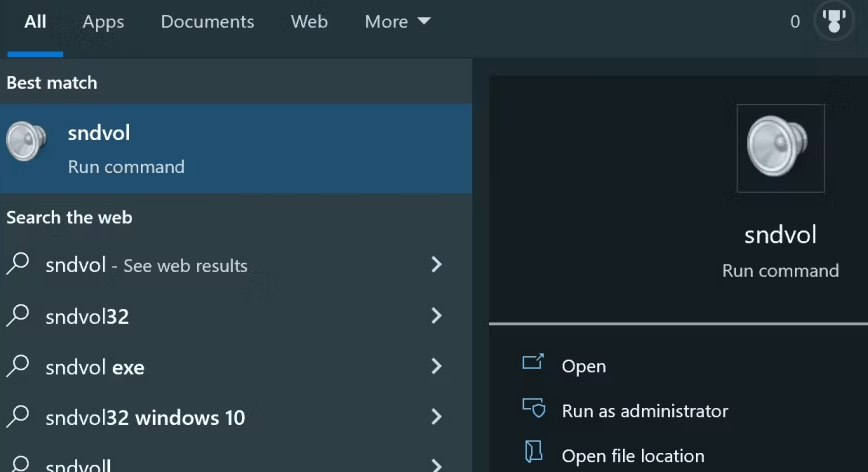Click the search icon beside sndvol32 windows 10
This screenshot has height=472, width=868.
18,416
